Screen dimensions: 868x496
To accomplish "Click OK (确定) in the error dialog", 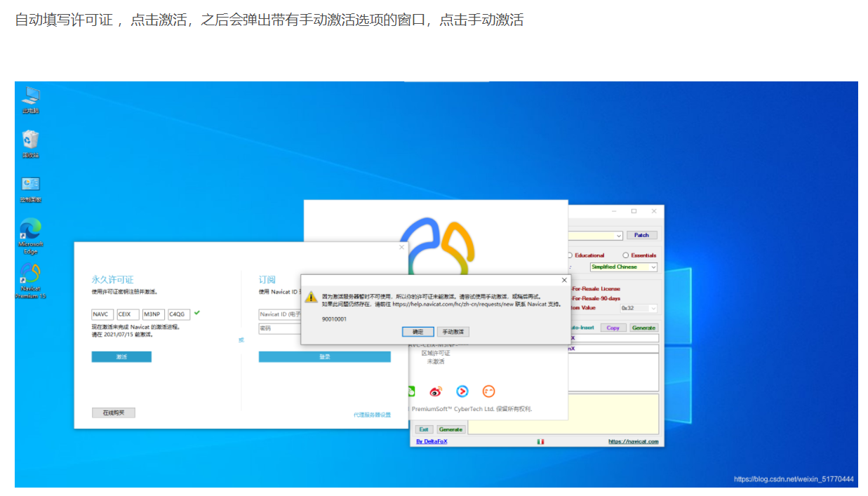I will pos(418,331).
